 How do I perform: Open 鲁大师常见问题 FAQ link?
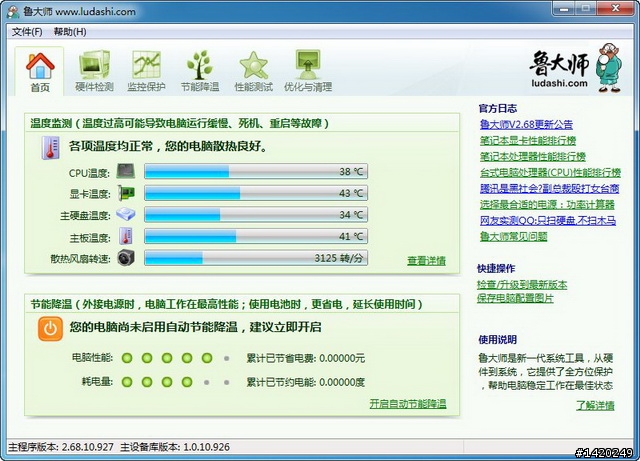pos(513,236)
